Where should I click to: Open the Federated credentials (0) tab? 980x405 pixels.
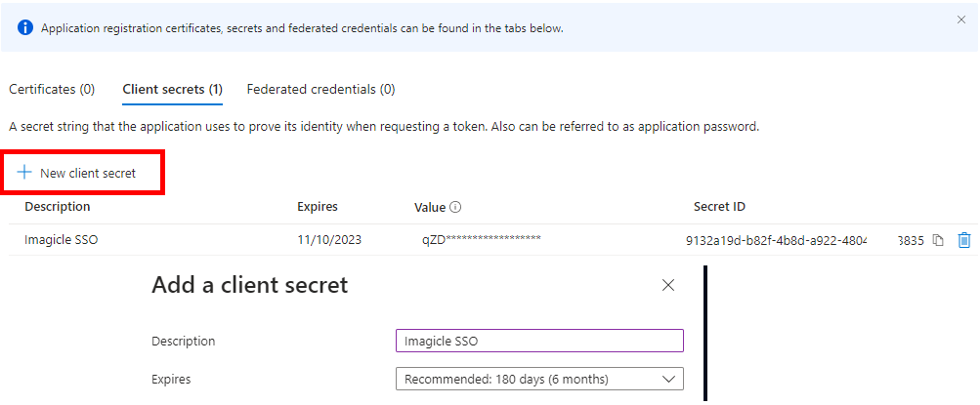coord(320,89)
